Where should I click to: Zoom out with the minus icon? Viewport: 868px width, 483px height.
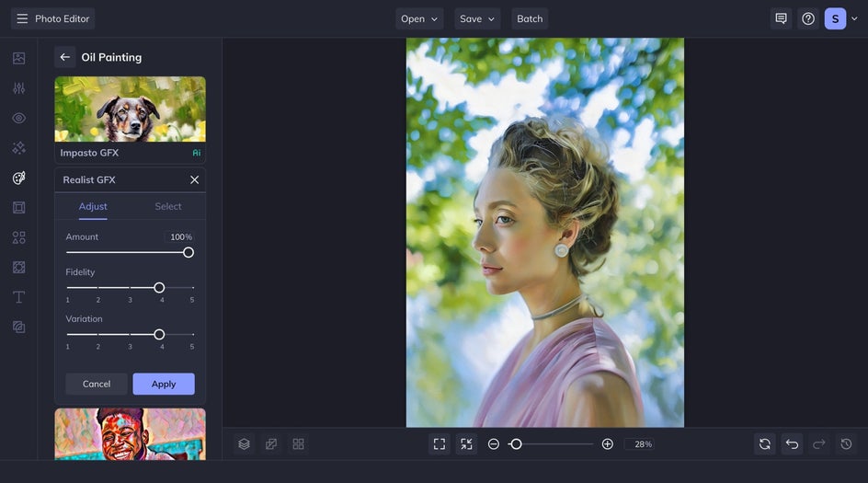[x=494, y=444]
